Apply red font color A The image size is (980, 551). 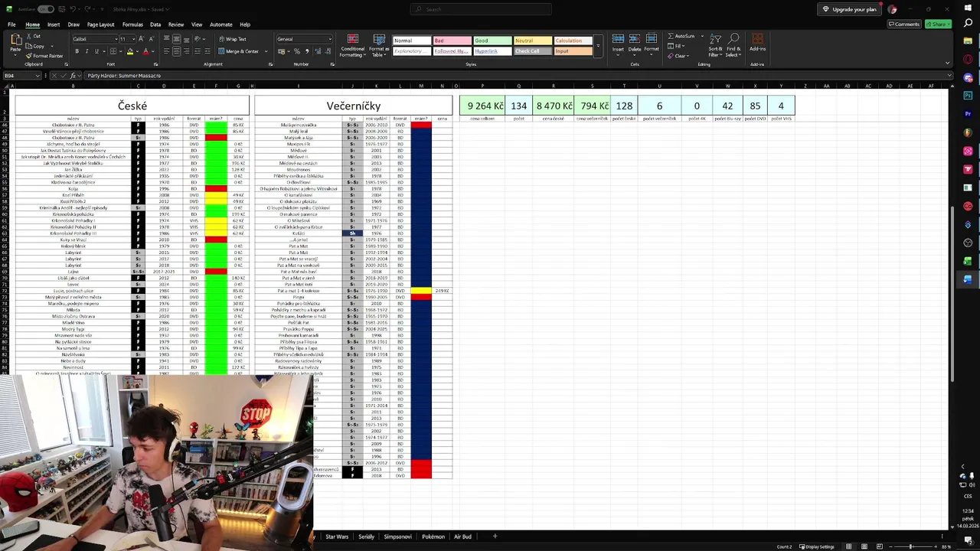147,51
